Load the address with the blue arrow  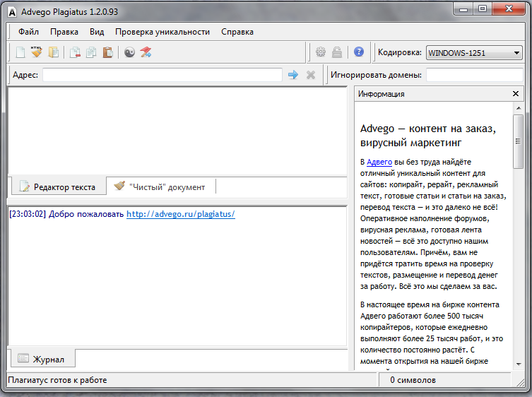coord(293,75)
